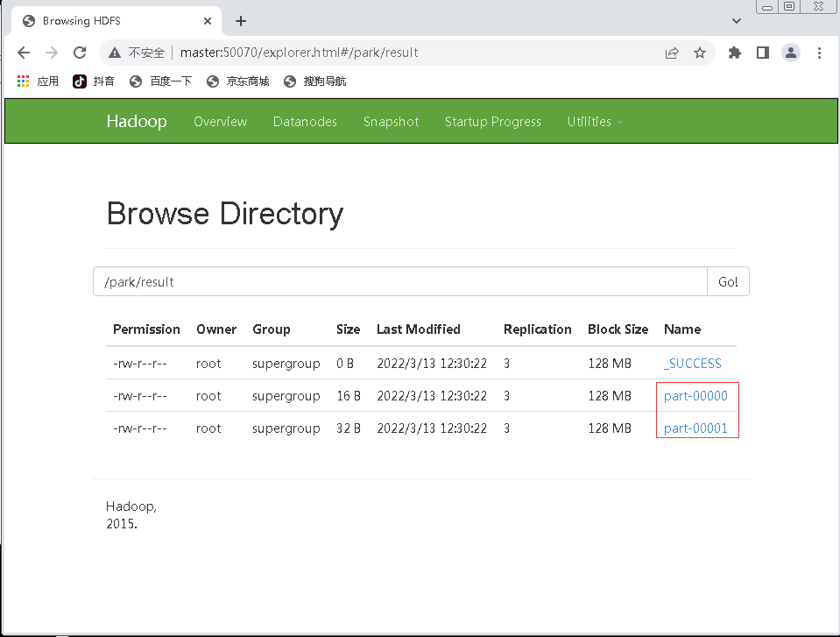Click the Owner column header
840x637 pixels.
[x=215, y=329]
